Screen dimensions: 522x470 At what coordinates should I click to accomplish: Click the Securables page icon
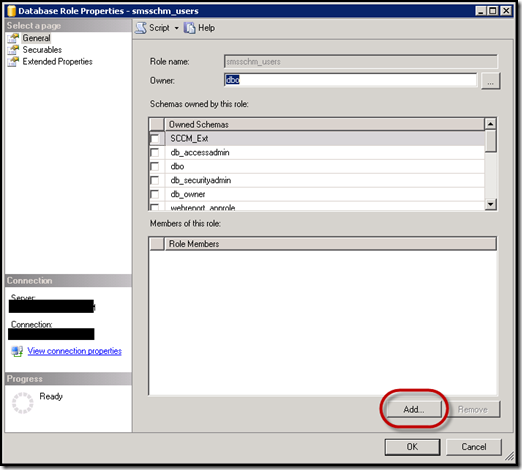13,50
